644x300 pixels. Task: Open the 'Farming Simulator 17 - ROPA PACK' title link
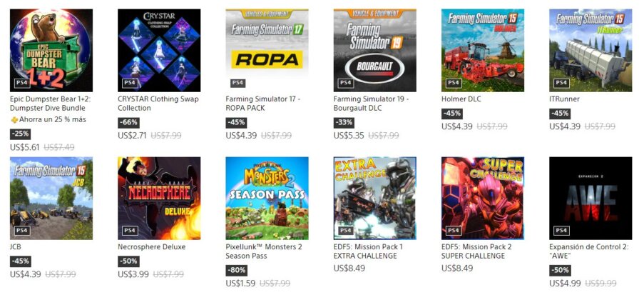click(x=263, y=104)
